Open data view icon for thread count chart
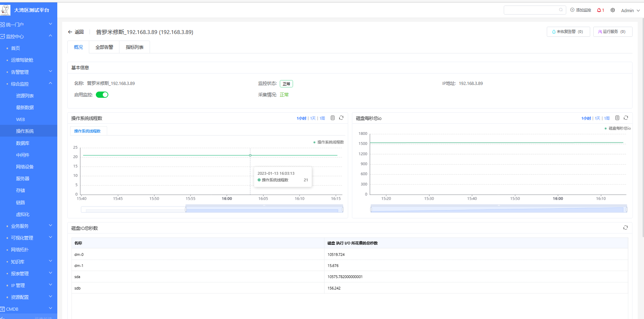This screenshot has width=644, height=319. (x=333, y=118)
